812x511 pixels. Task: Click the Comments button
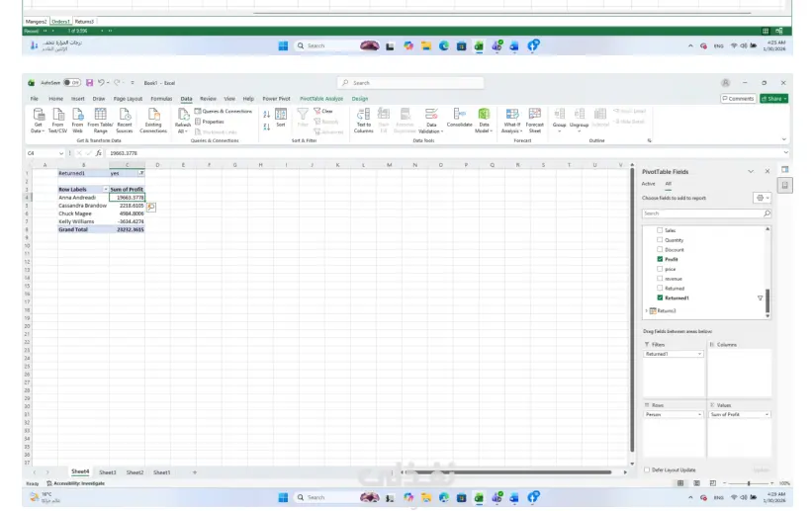(738, 99)
